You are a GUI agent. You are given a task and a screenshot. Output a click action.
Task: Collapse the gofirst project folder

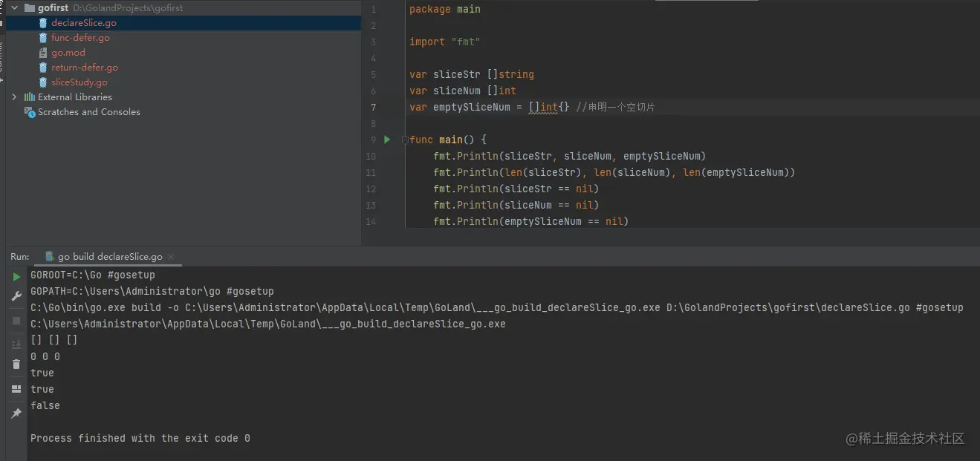14,8
